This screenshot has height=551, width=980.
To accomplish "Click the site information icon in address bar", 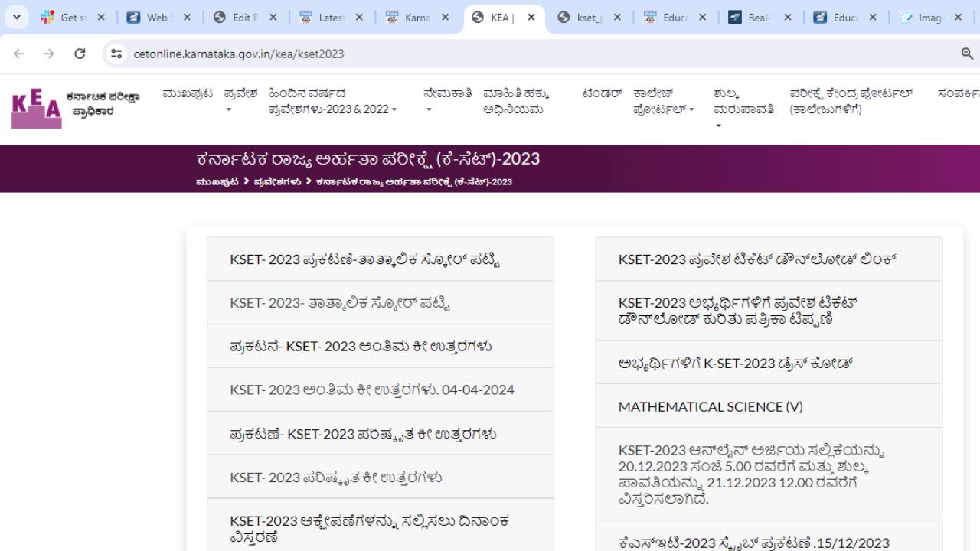I will tap(116, 54).
